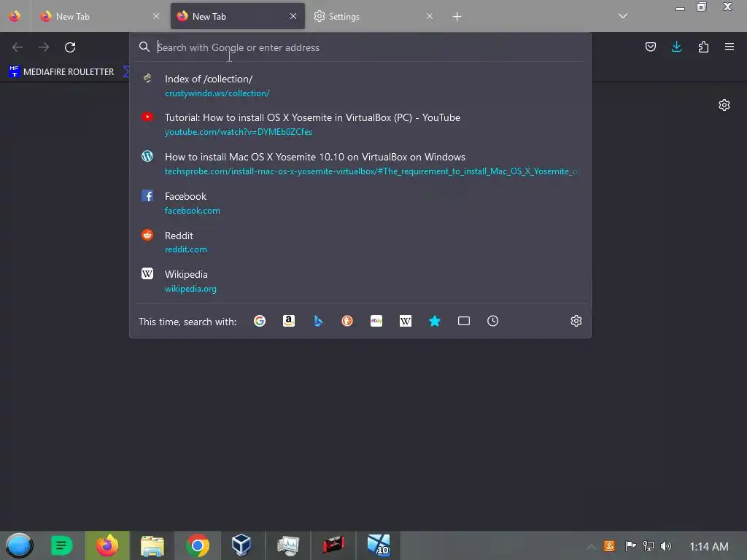Click the Firefox View icon
747x560 pixels.
coord(15,16)
